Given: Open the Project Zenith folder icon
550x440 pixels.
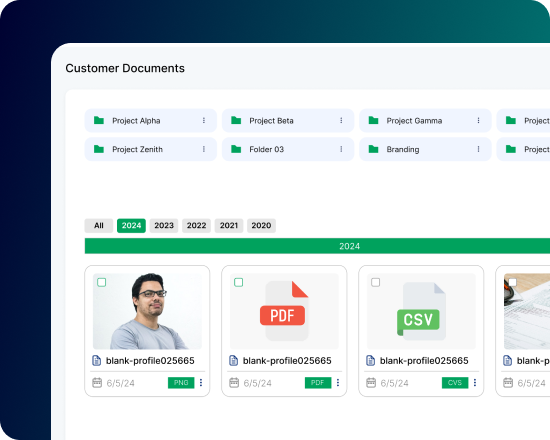Looking at the screenshot, I should coord(99,149).
